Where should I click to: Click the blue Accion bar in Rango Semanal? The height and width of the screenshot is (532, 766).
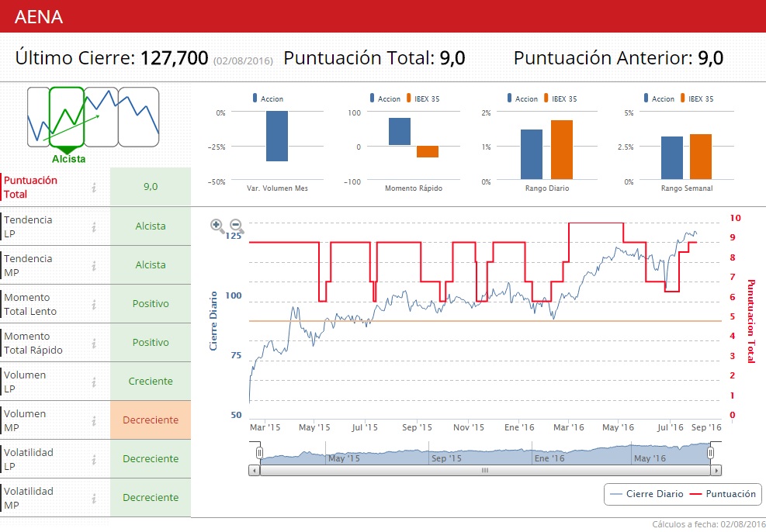point(672,158)
